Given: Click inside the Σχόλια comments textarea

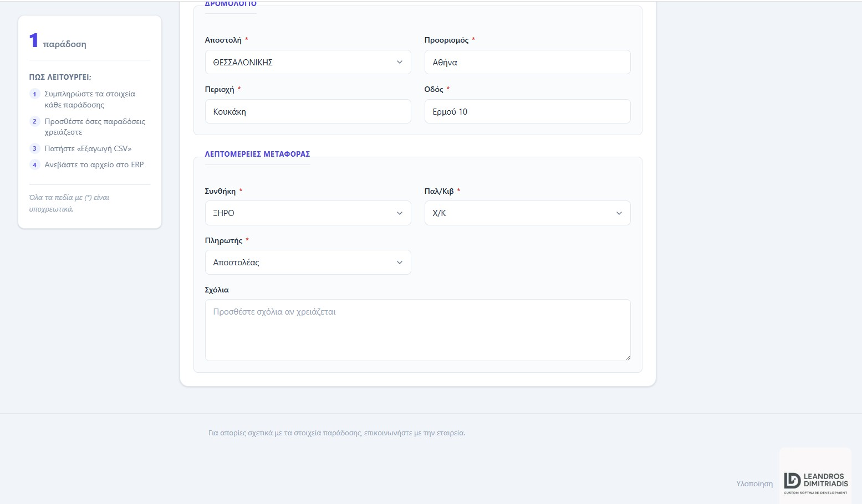Looking at the screenshot, I should [417, 330].
